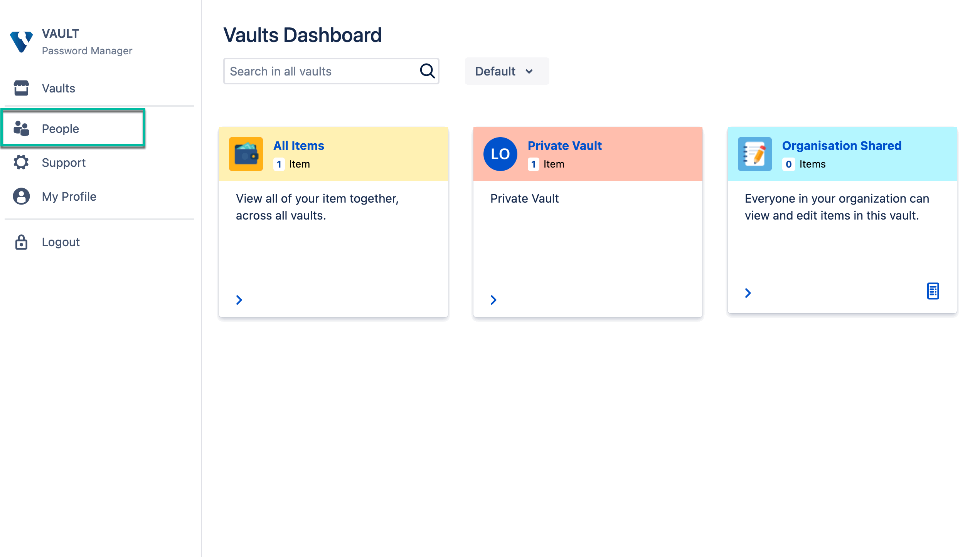Select Vaults from the sidebar menu
980x557 pixels.
pyautogui.click(x=58, y=88)
